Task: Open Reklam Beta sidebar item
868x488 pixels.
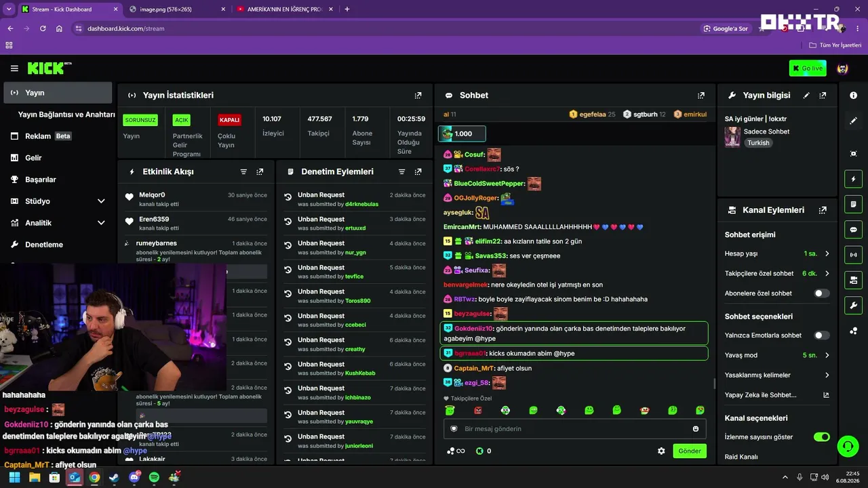Action: (x=58, y=136)
